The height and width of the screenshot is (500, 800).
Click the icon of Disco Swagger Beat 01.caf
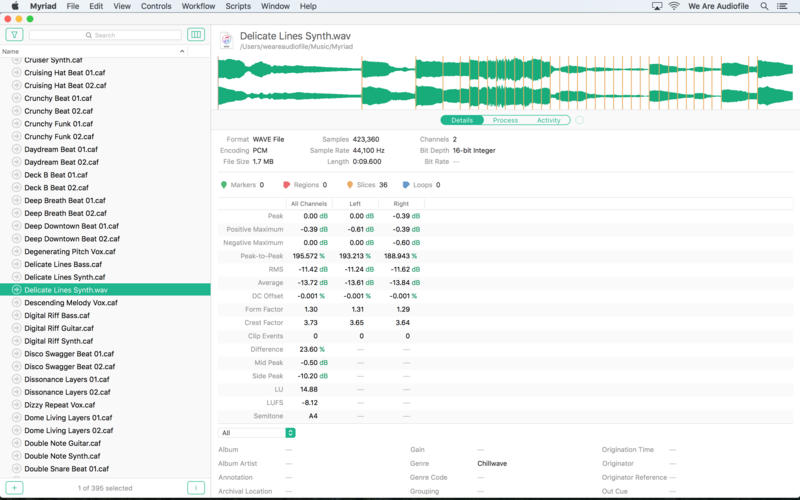(16, 354)
